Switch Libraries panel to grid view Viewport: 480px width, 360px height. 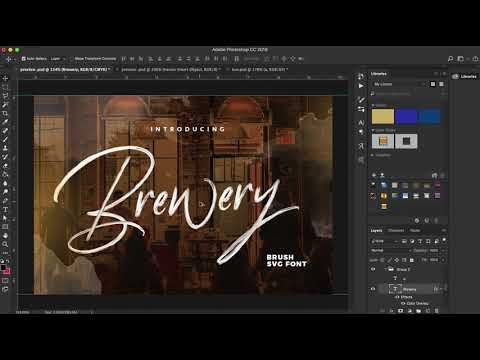tap(433, 84)
